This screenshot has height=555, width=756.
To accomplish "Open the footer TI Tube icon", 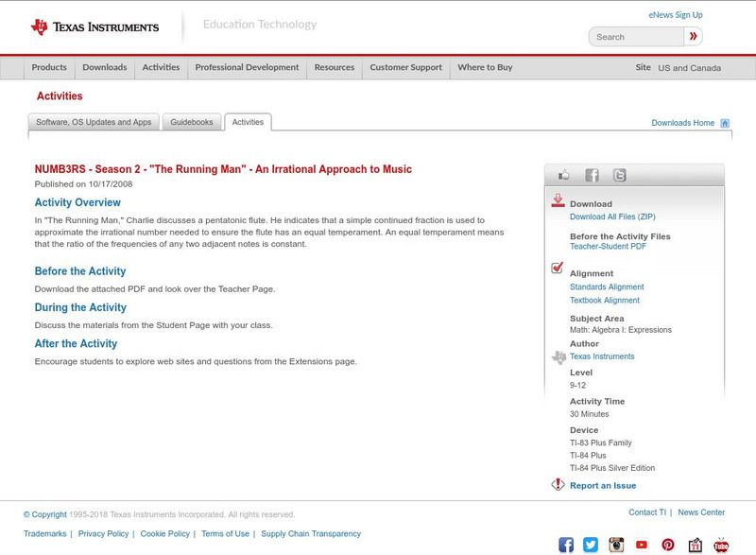I will click(721, 545).
